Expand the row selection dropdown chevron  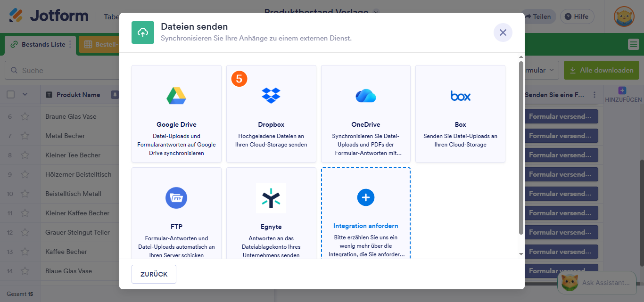[x=25, y=95]
